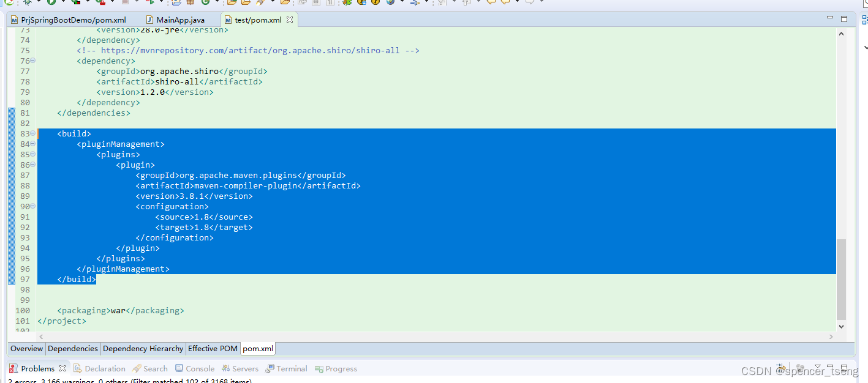This screenshot has height=383, width=868.
Task: Show the Search view
Action: (149, 368)
